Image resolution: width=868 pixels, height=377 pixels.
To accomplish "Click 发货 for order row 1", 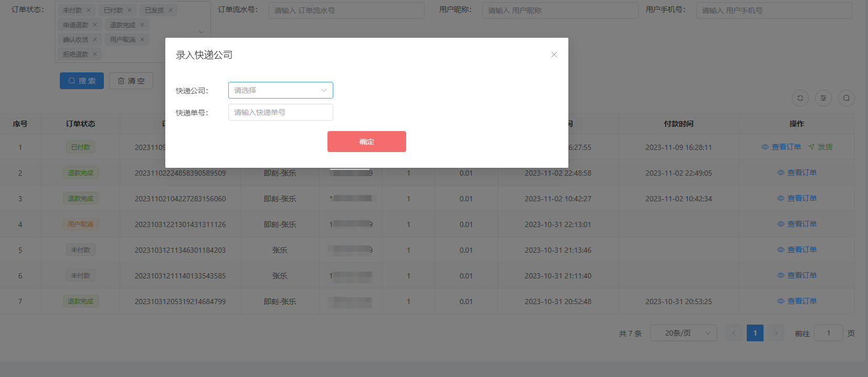I will click(x=821, y=147).
